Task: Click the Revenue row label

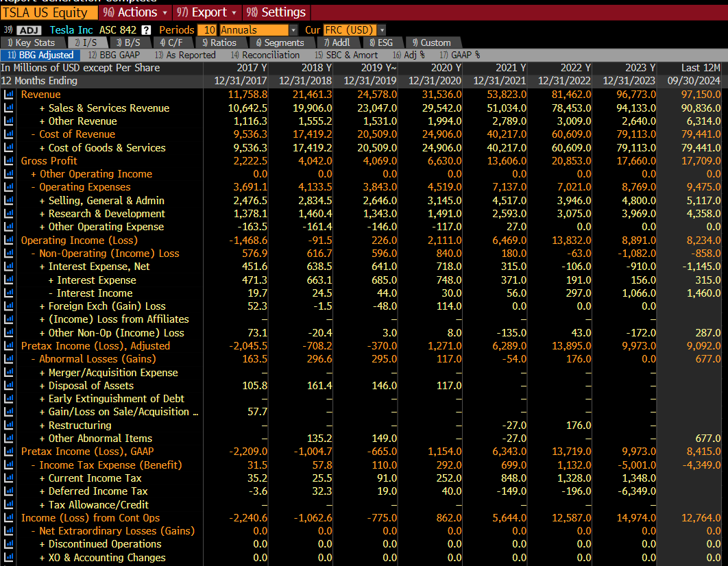Action: (41, 94)
